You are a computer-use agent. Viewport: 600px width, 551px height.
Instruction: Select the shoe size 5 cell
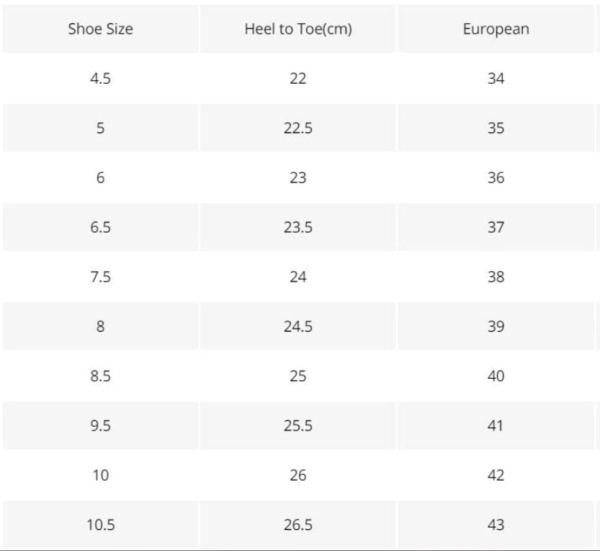click(100, 128)
